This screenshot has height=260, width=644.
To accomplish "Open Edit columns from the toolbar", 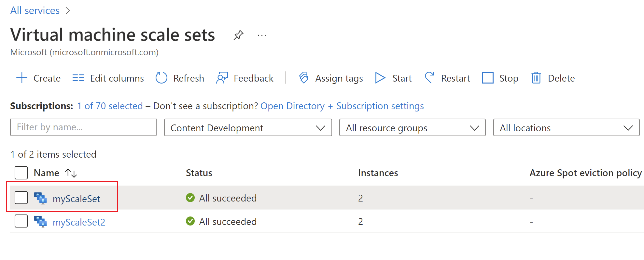I will [108, 78].
